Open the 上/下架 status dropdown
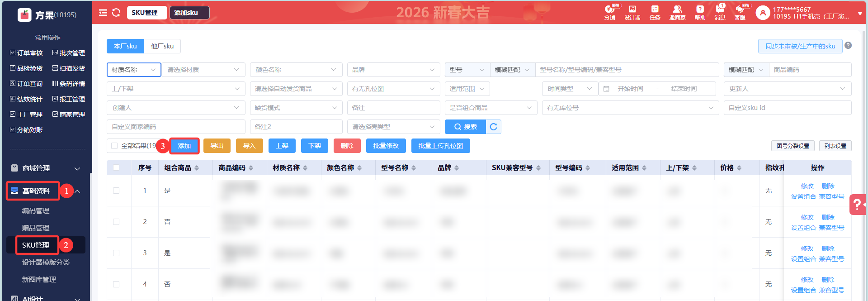 [x=175, y=89]
